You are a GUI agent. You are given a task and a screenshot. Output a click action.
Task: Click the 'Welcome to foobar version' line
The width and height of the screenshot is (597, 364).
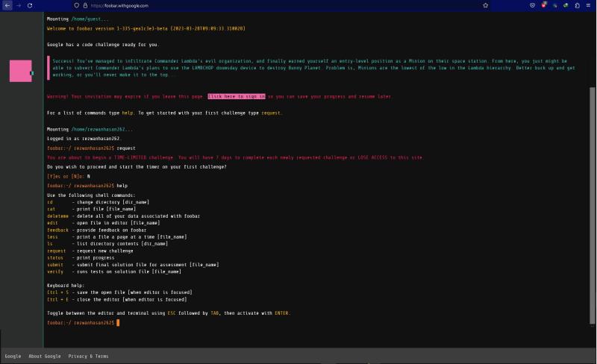click(x=146, y=28)
